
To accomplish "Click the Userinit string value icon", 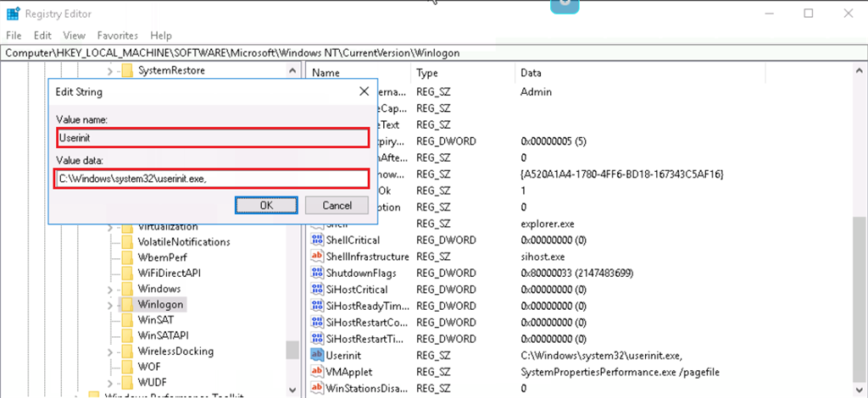I will [x=317, y=355].
